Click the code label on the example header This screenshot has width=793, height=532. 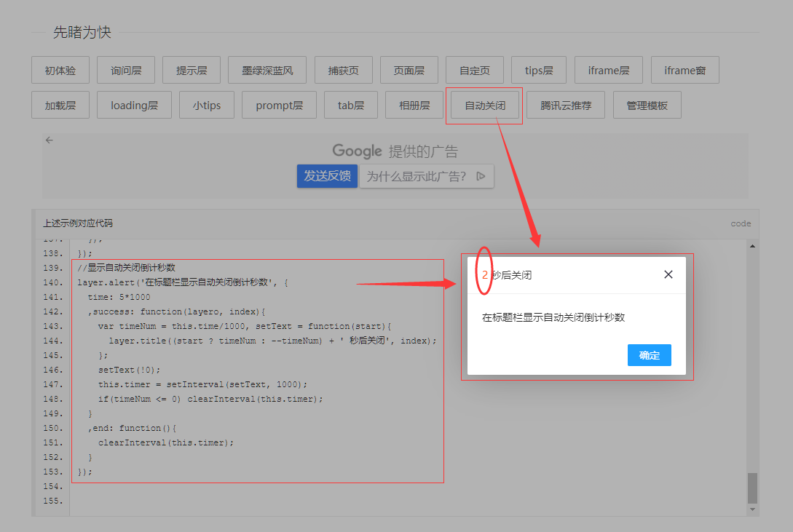741,223
